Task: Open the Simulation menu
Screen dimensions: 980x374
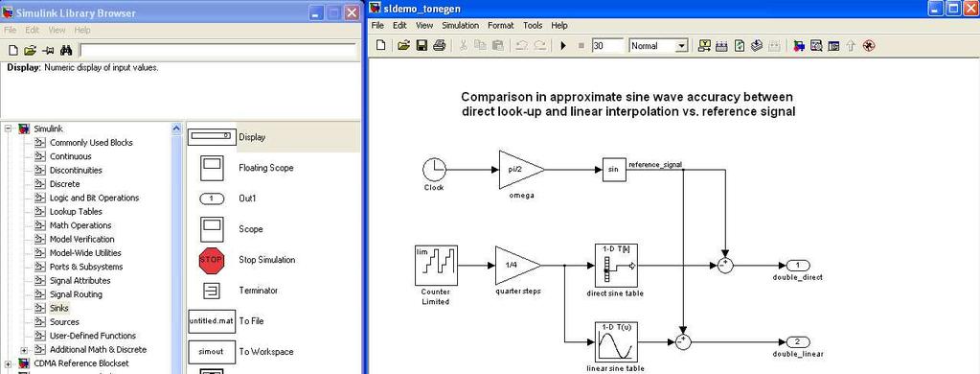Action: pos(460,26)
